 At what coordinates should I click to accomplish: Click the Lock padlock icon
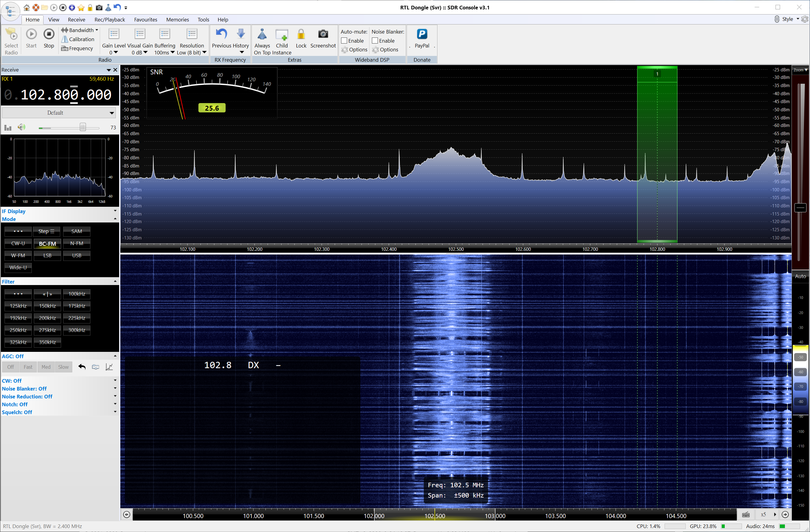pyautogui.click(x=301, y=34)
